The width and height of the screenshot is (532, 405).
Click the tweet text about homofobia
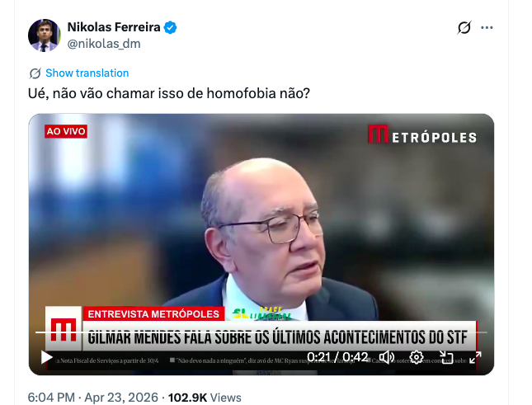click(x=169, y=93)
